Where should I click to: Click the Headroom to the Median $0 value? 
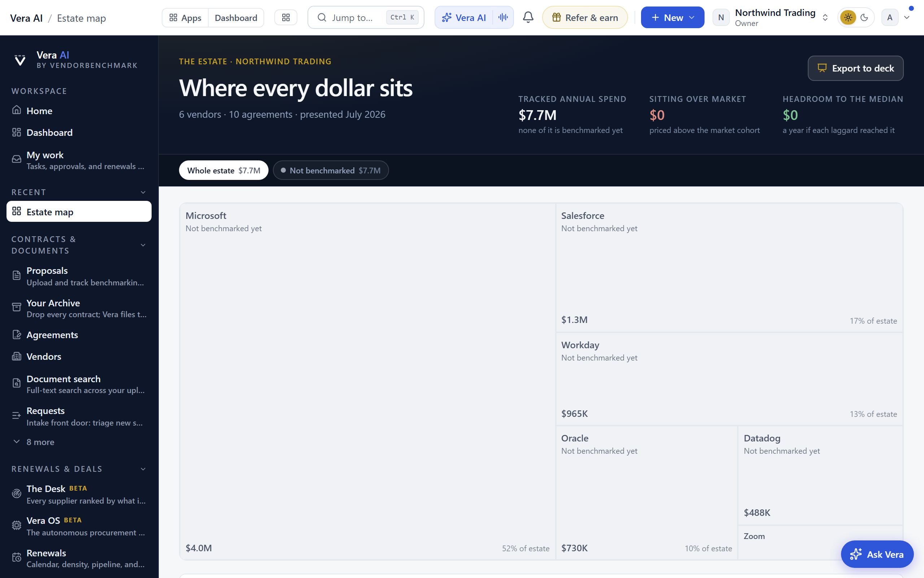790,115
